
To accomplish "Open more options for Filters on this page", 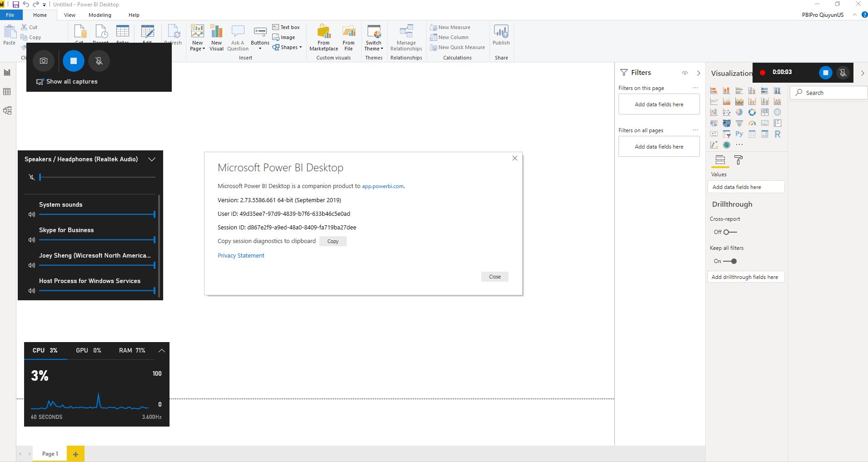I will coord(695,88).
